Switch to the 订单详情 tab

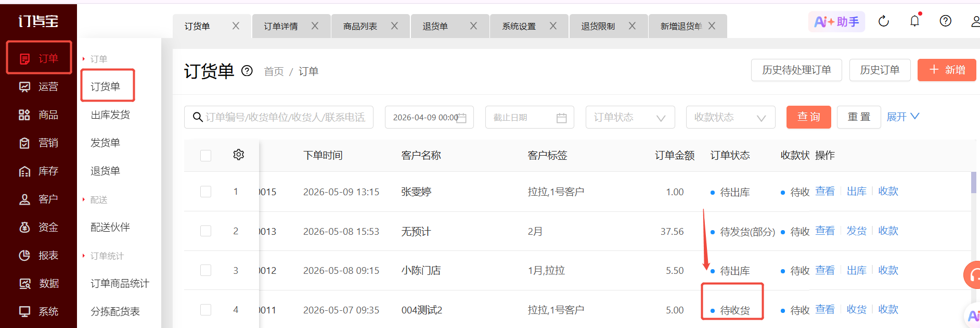[x=281, y=26]
